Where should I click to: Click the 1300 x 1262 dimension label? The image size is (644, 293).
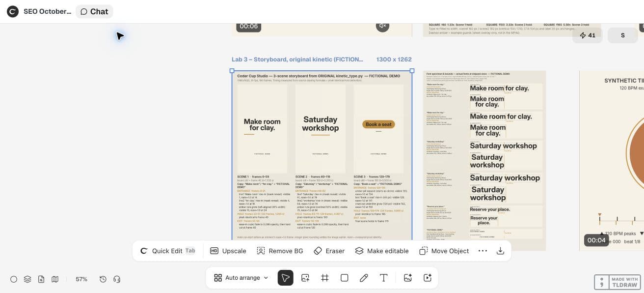tap(394, 59)
